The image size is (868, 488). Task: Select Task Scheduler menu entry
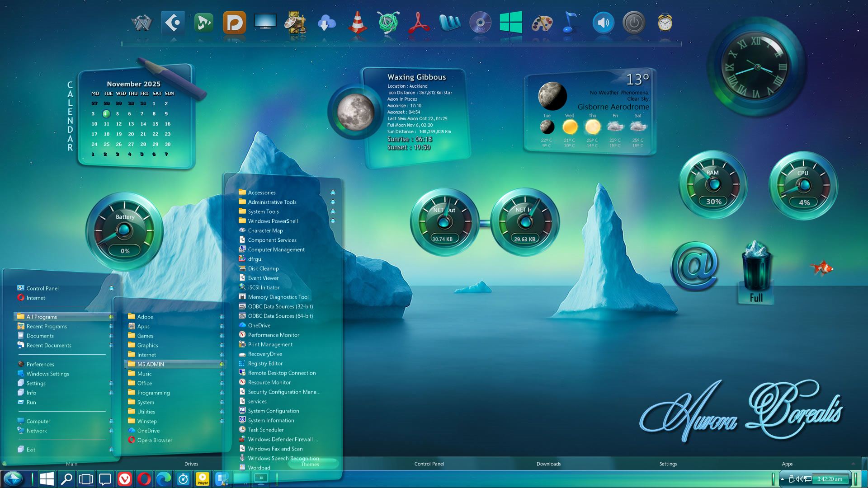pyautogui.click(x=265, y=430)
